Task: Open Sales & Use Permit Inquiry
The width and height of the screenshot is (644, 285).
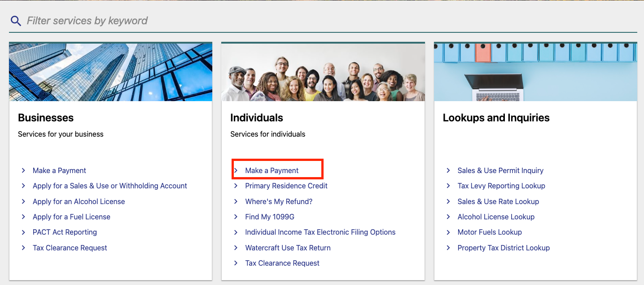Action: tap(500, 170)
